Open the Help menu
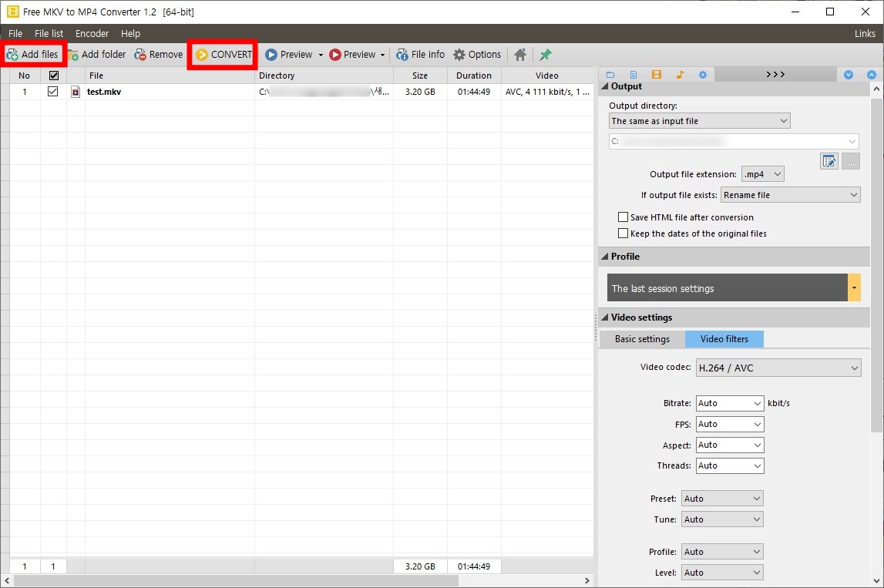The image size is (884, 588). pos(130,33)
